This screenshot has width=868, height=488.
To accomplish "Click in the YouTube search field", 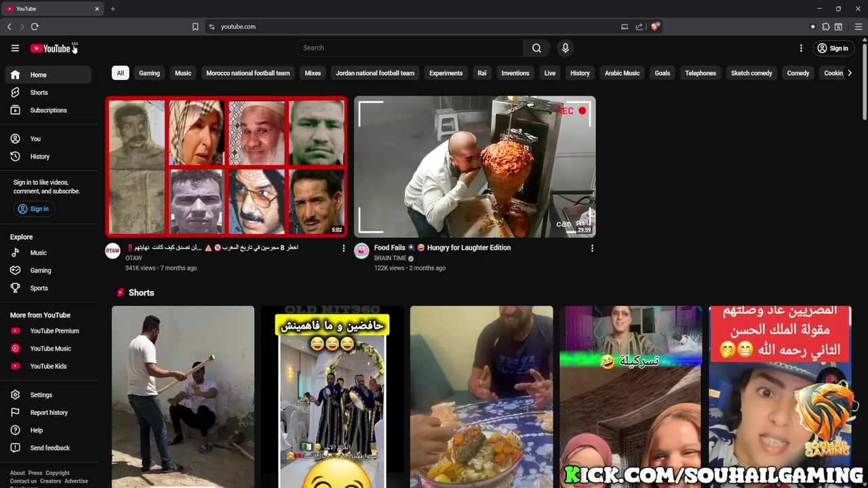I will coord(410,48).
